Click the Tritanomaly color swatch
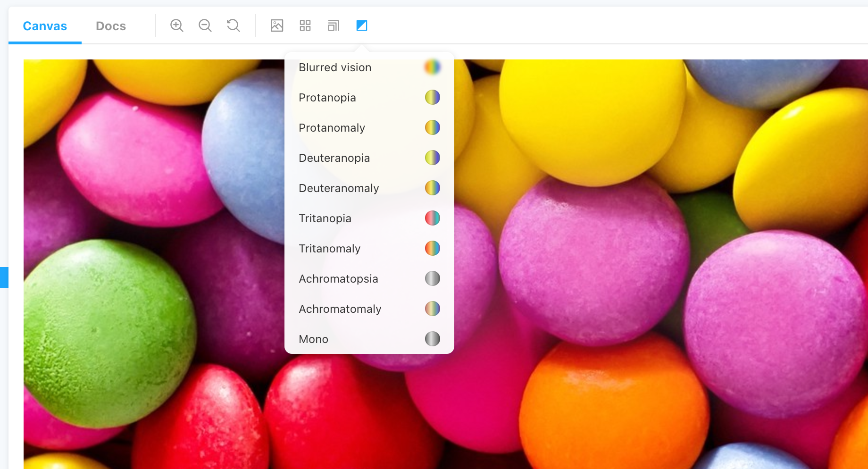The height and width of the screenshot is (469, 868). click(433, 248)
